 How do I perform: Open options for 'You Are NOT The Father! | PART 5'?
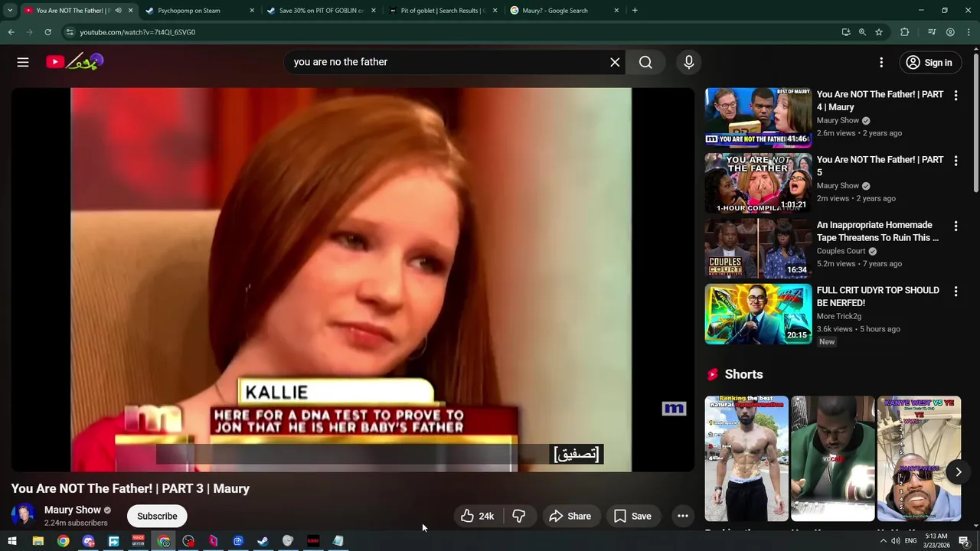pyautogui.click(x=955, y=161)
